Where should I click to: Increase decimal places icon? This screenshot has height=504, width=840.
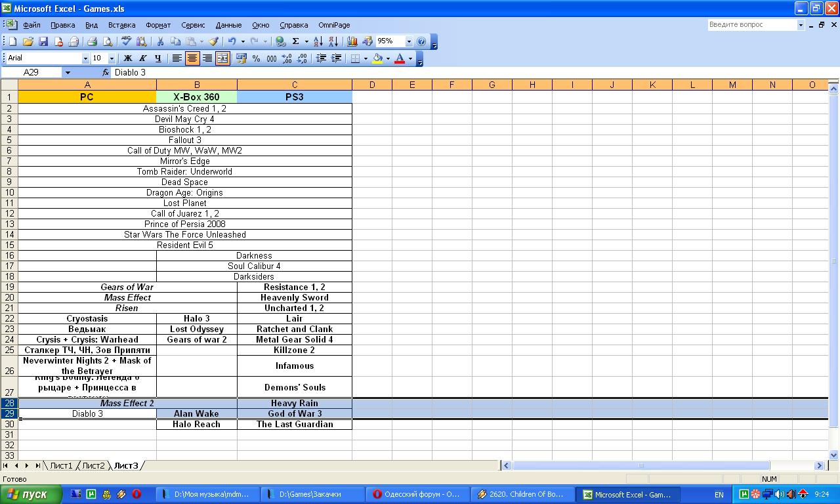click(x=287, y=58)
